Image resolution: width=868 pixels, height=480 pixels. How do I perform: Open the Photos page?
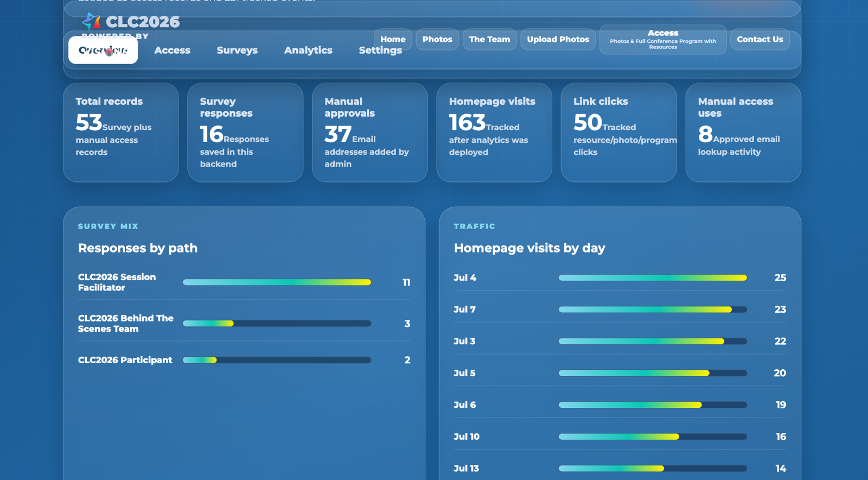(437, 39)
